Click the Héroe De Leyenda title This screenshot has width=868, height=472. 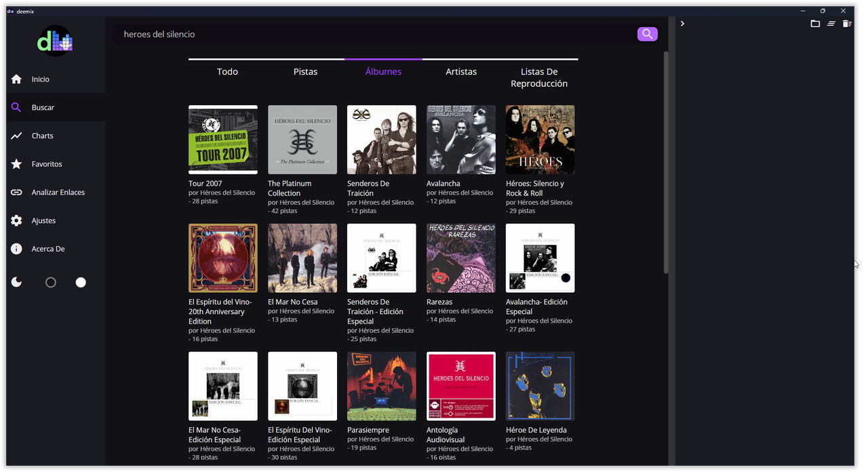pos(536,430)
